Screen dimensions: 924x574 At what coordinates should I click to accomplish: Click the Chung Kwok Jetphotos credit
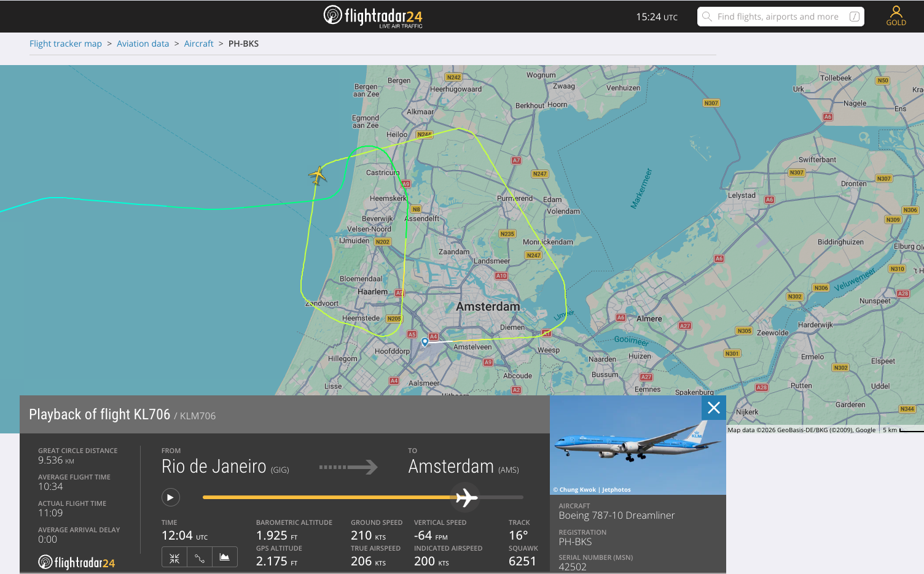pos(592,490)
